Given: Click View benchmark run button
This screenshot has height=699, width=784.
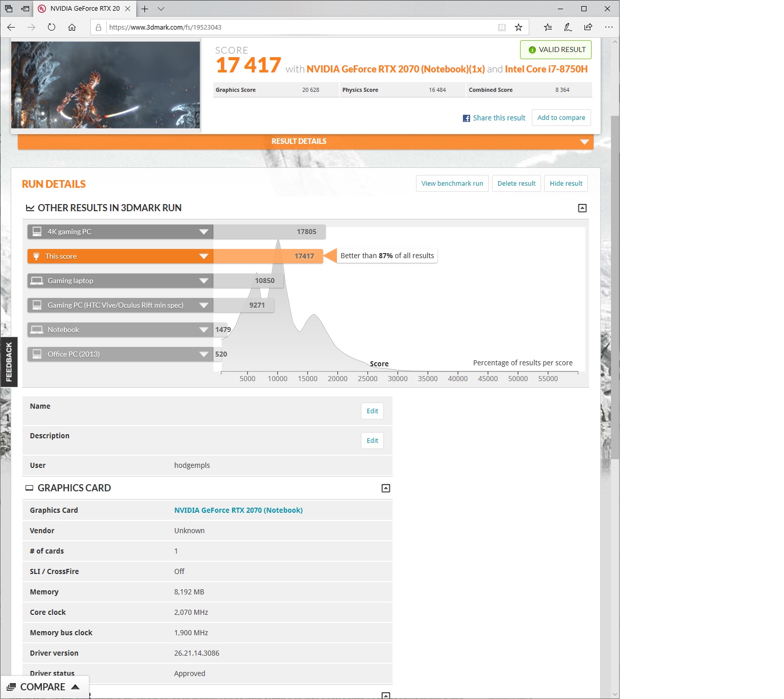Looking at the screenshot, I should [452, 184].
